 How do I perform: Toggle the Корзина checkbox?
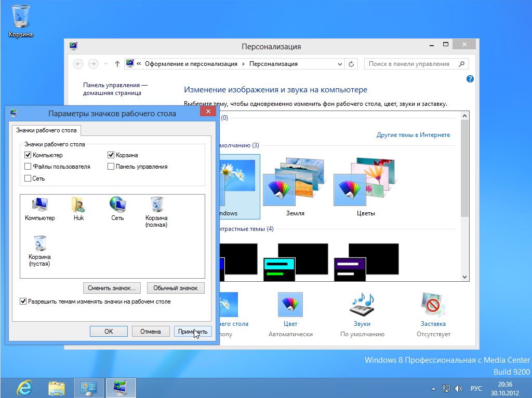pyautogui.click(x=111, y=155)
